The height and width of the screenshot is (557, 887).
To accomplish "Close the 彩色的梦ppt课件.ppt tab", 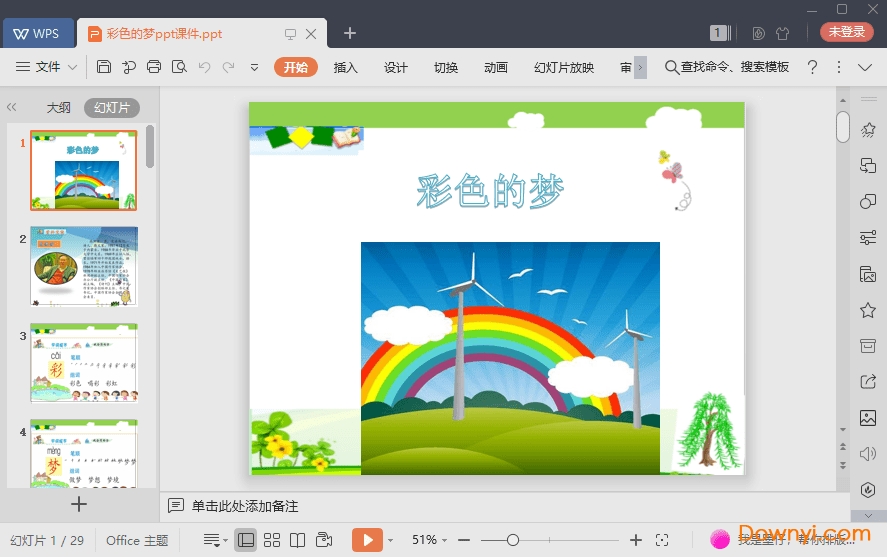I will (311, 34).
